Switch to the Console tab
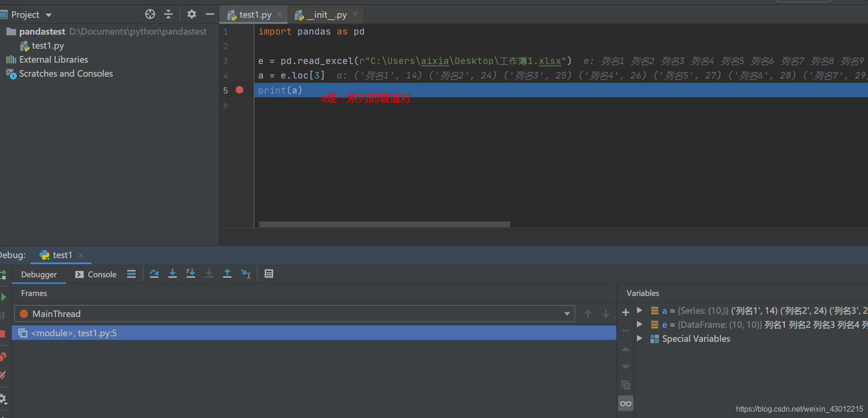This screenshot has width=868, height=418. 96,274
